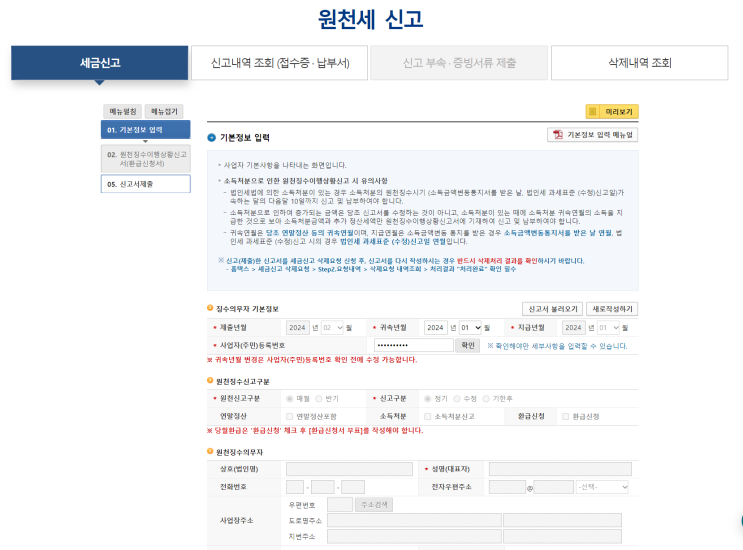This screenshot has height=550, width=743.
Task: Open the email domain -선택- dropdown
Action: click(602, 487)
